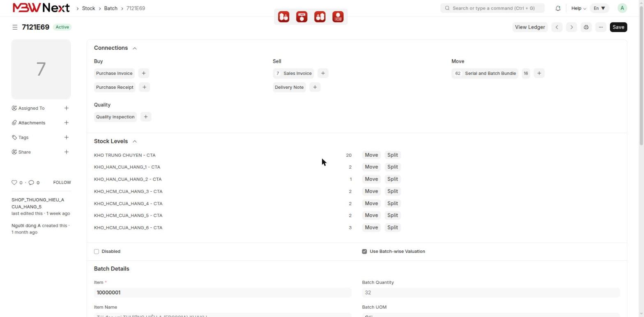Click the batch image placeholder showing 7

tap(41, 69)
